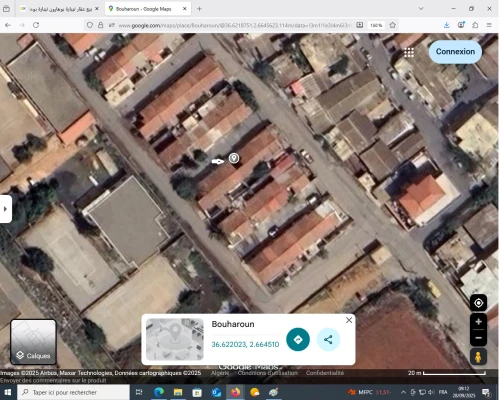
Task: Show site security padlock information
Action: (x=101, y=25)
